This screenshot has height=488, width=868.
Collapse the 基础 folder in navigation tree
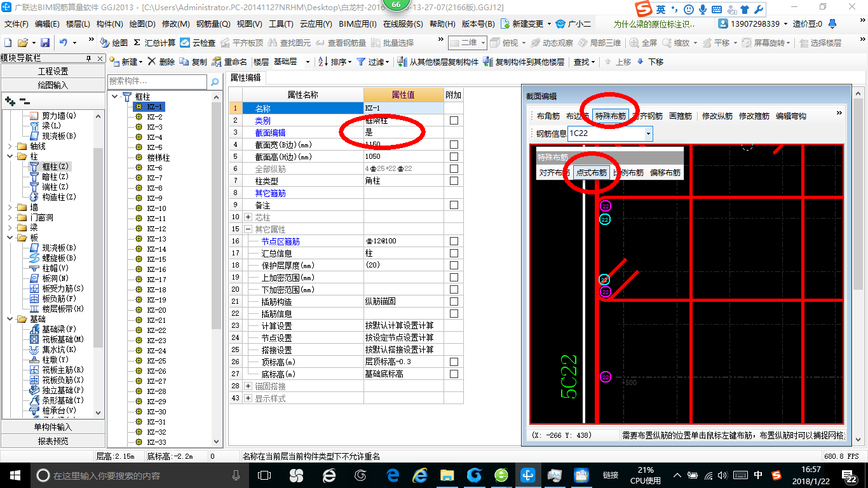[x=10, y=319]
